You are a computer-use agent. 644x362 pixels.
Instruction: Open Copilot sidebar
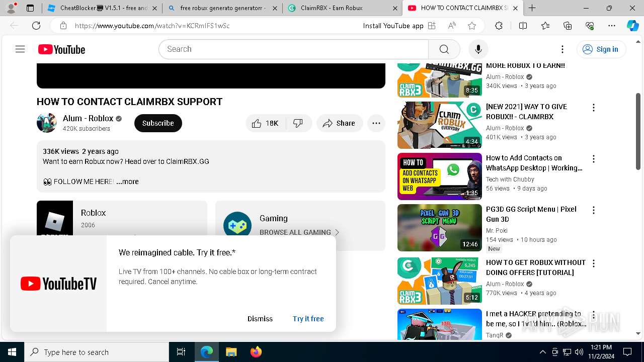point(632,26)
